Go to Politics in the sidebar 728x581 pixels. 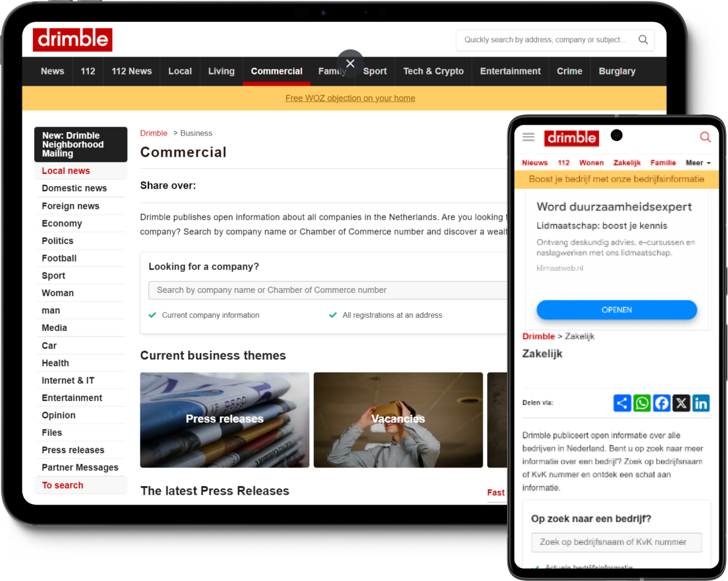pos(81,241)
